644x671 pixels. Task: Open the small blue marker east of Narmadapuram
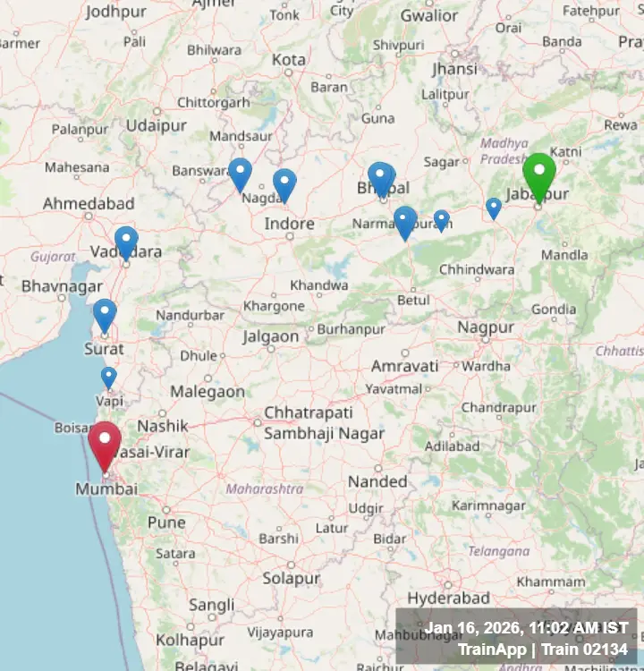[x=441, y=221]
